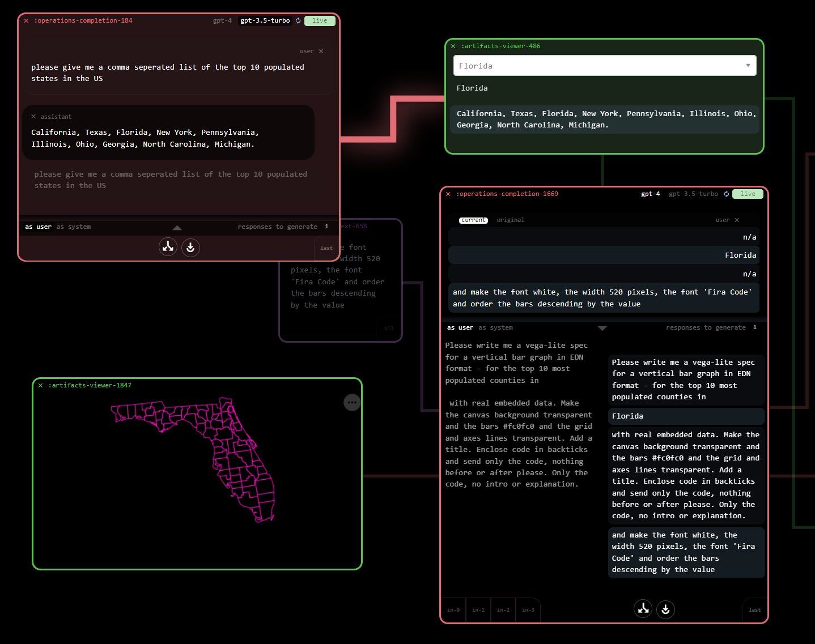The height and width of the screenshot is (644, 815).
Task: Click the fork icon in operations-completion-1669
Action: (x=643, y=609)
